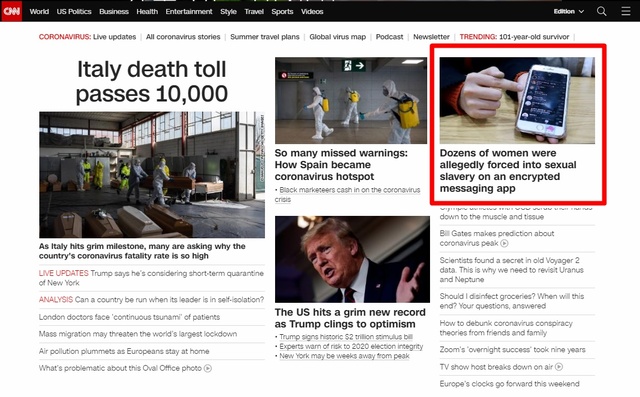Open Should I disinfect groceries story
Viewport: 640px width, 397px height.
[512, 301]
